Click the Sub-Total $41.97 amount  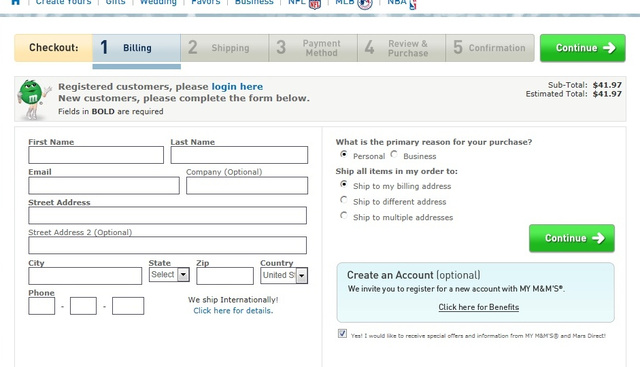pos(607,85)
